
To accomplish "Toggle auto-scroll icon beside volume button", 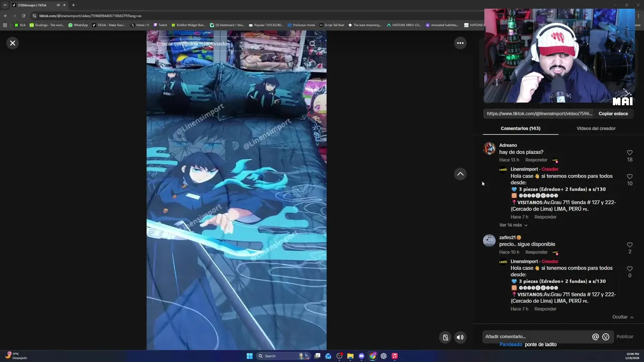I will [445, 337].
